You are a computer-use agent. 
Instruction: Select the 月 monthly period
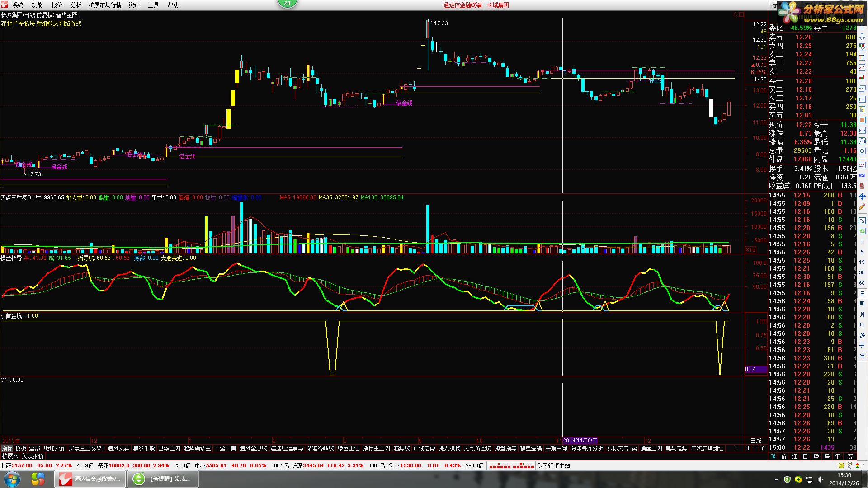click(862, 314)
